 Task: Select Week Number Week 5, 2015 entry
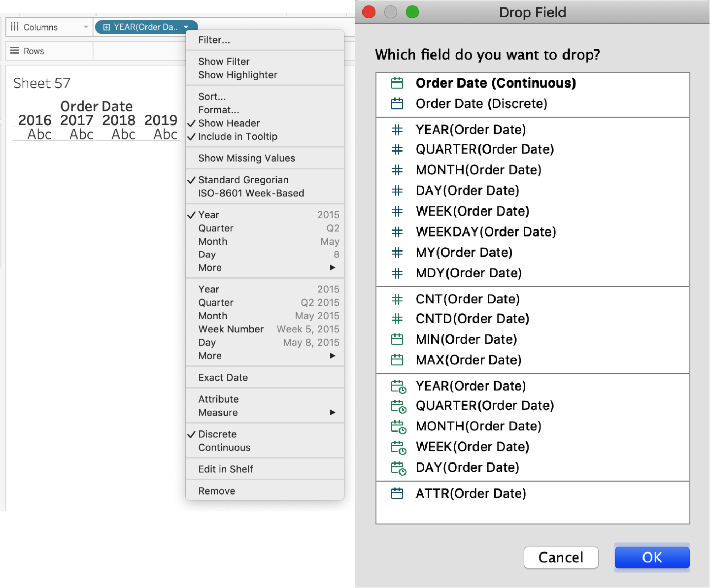pos(265,329)
